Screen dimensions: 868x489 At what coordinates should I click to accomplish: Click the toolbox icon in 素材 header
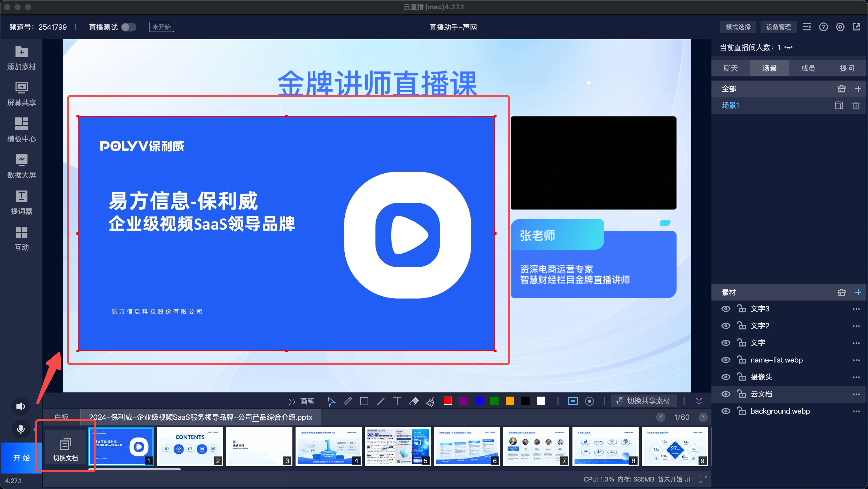tap(841, 292)
